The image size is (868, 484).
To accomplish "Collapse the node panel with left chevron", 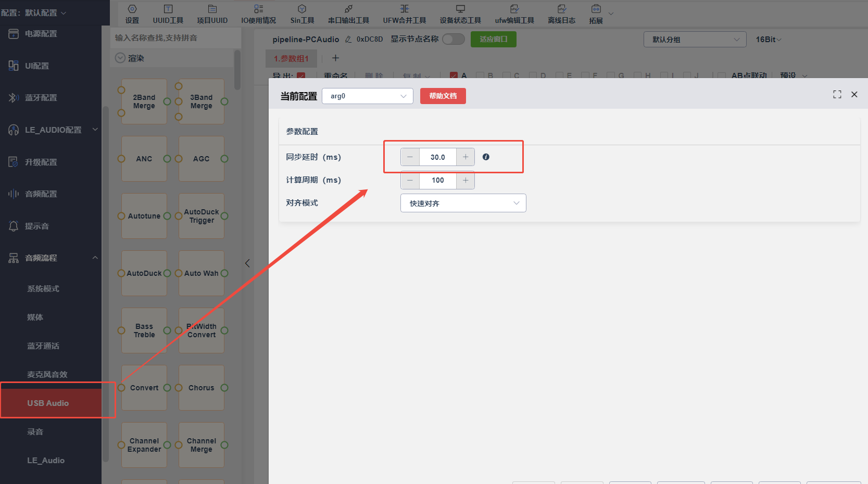I will pos(247,263).
